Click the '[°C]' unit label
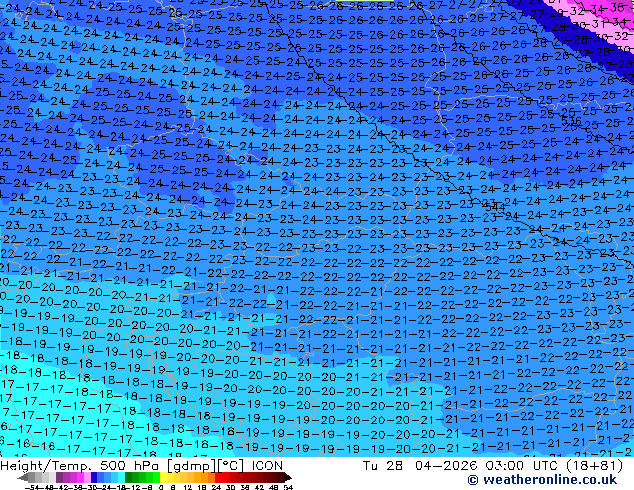This screenshot has height=490, width=634. coord(231,466)
